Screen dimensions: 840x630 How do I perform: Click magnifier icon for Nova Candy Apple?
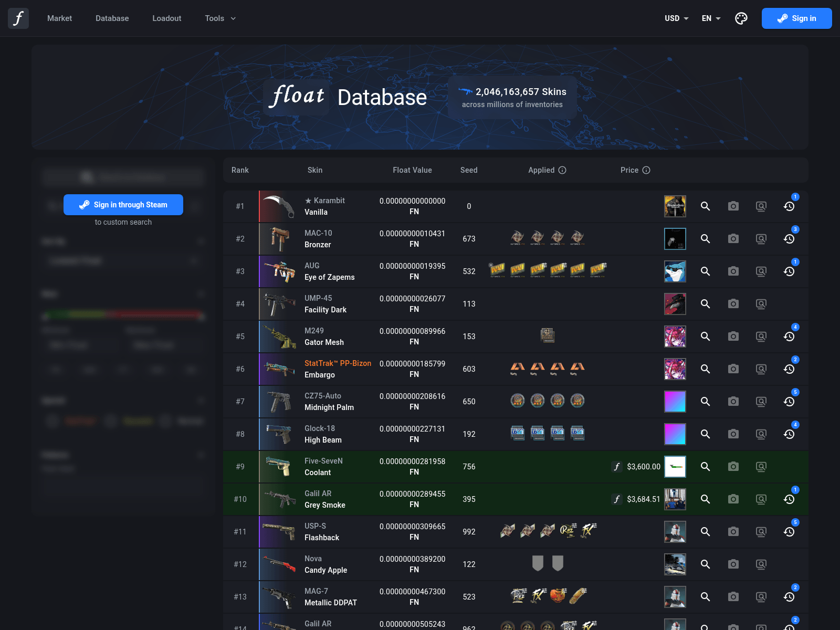pyautogui.click(x=706, y=564)
